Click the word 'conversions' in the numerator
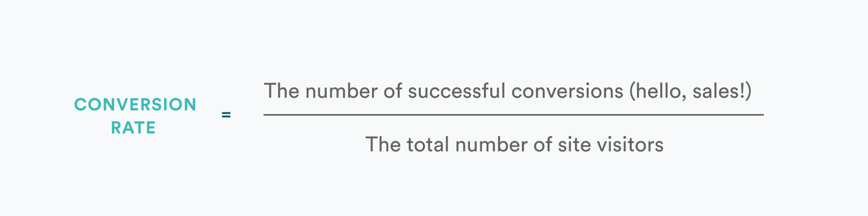868x216 pixels. click(567, 91)
